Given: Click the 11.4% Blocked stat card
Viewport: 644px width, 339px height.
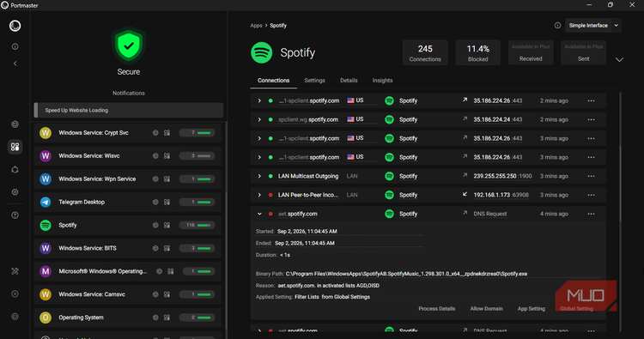Looking at the screenshot, I should coord(477,53).
